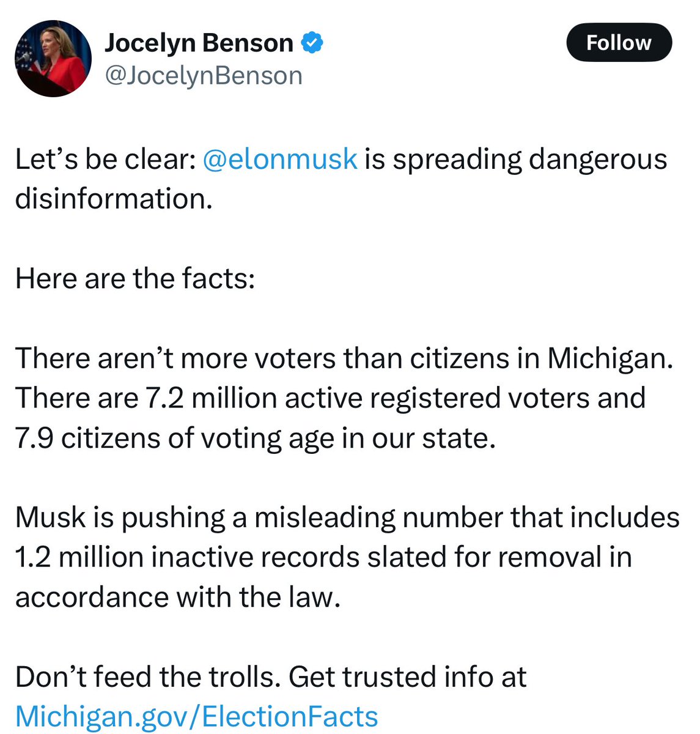700x734 pixels.
Task: Click the Jocelyn Benson display name
Action: click(x=199, y=43)
